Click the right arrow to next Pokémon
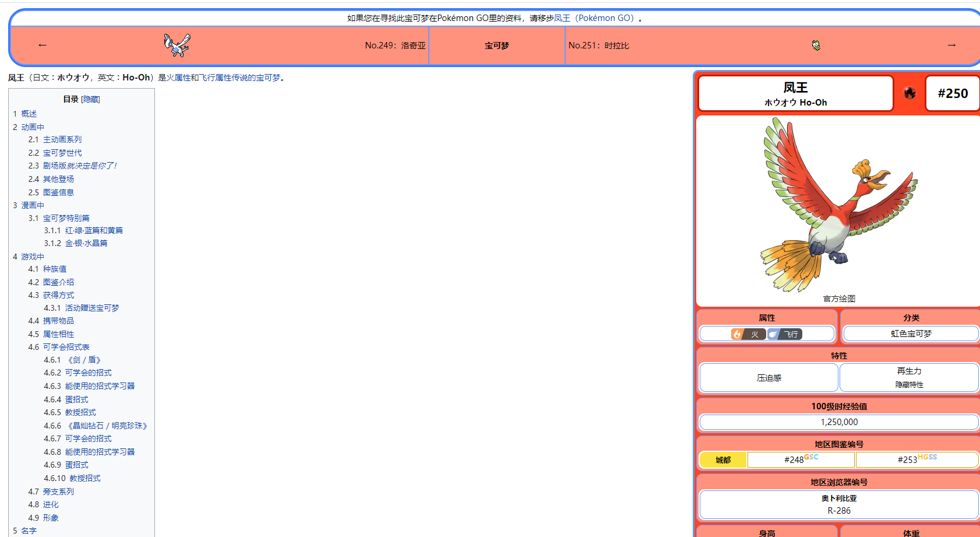Screen dimensions: 980x537 tap(951, 45)
